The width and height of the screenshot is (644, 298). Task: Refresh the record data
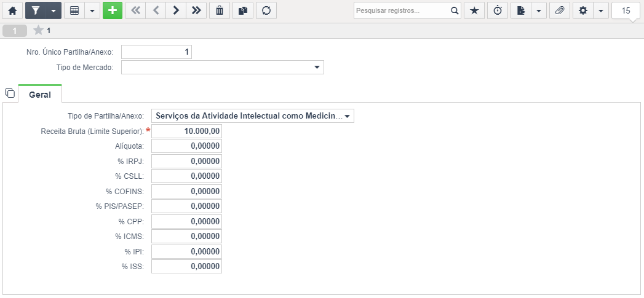[x=266, y=10]
